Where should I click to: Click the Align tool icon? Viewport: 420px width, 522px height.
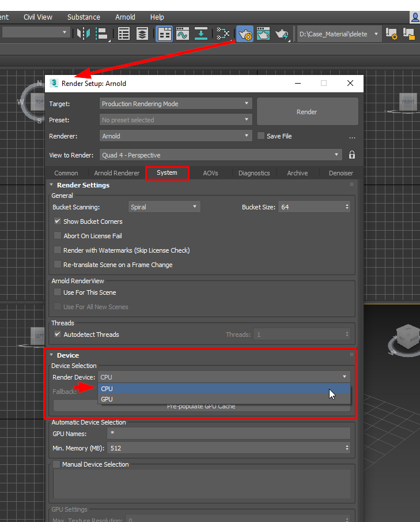pyautogui.click(x=101, y=33)
